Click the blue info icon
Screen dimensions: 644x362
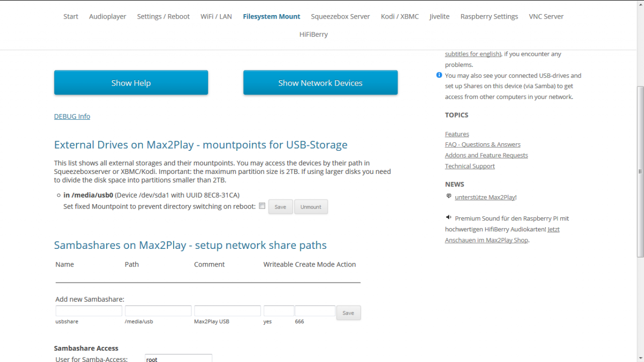click(x=439, y=75)
